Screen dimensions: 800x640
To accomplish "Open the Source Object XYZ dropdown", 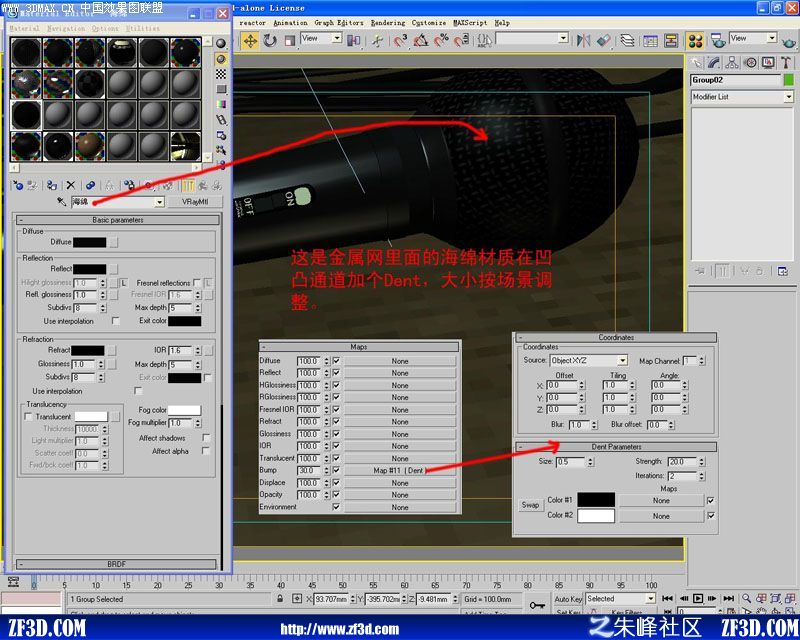I will pyautogui.click(x=622, y=361).
